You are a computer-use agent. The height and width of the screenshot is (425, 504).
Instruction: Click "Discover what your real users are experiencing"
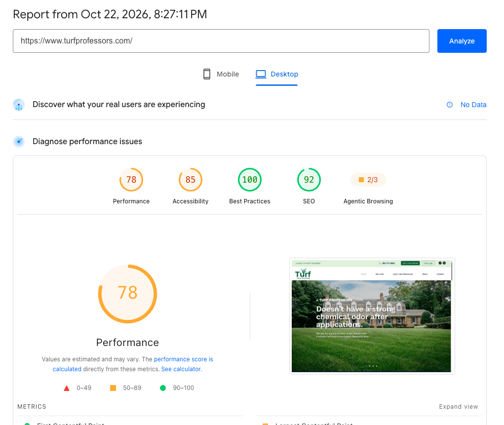coord(118,105)
